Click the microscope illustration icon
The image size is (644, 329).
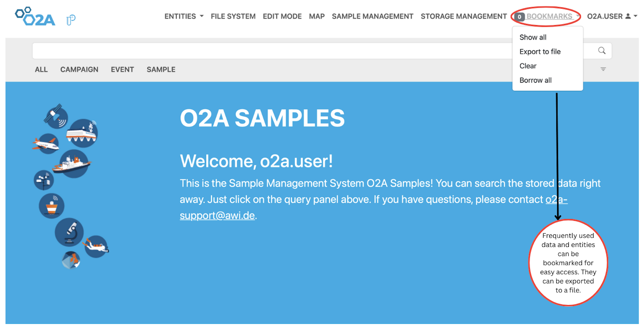pos(70,232)
